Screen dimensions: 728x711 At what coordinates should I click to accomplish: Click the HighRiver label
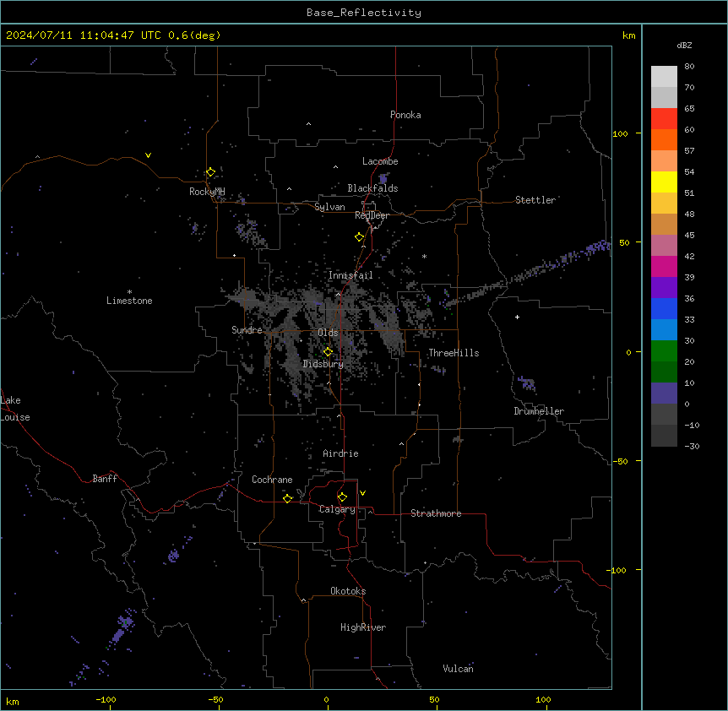(x=363, y=627)
